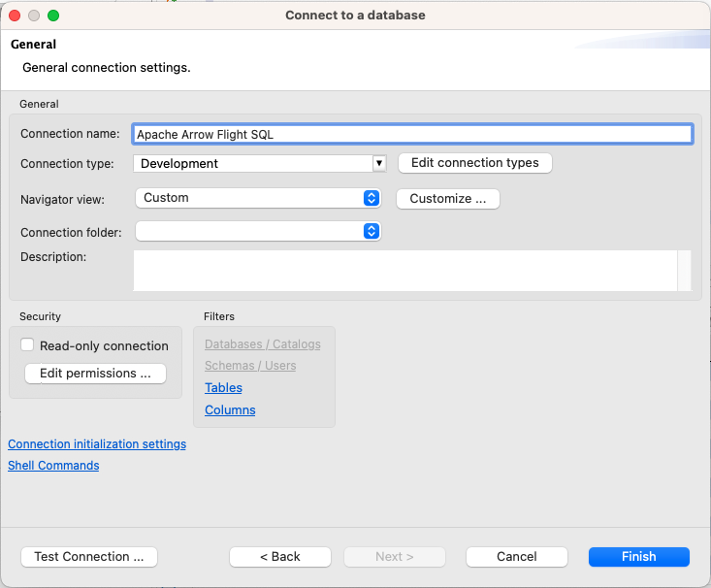This screenshot has height=588, width=711.
Task: Close the dialog with the red button
Action: click(15, 16)
